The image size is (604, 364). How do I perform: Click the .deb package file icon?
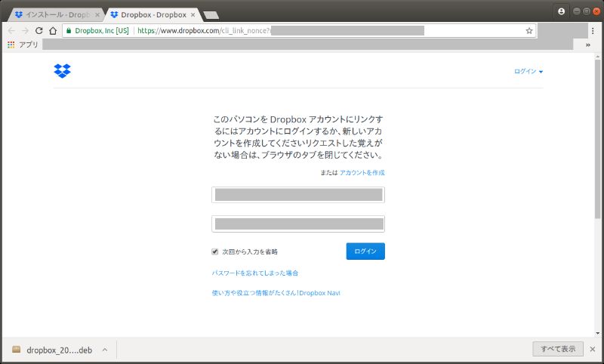click(x=16, y=350)
